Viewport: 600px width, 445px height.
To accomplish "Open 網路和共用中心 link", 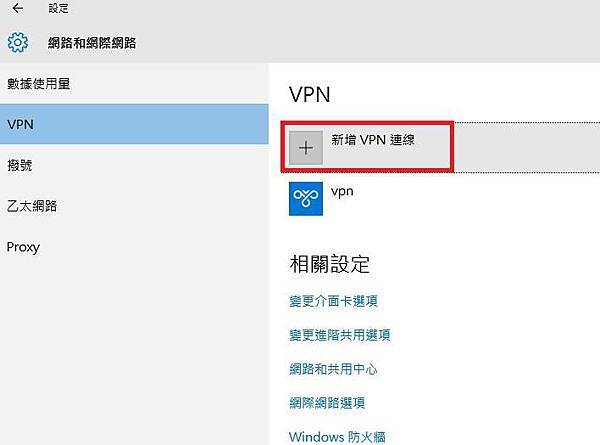I will pyautogui.click(x=333, y=369).
